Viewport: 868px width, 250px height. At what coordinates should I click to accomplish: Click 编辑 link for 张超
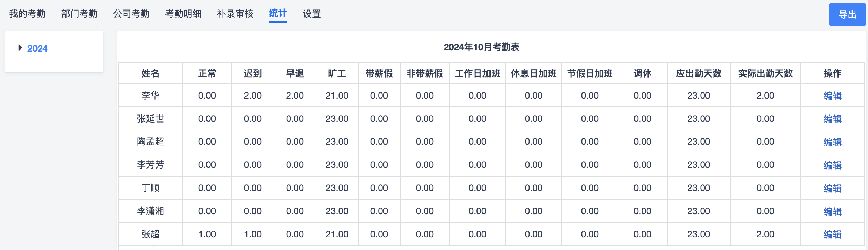pos(833,234)
